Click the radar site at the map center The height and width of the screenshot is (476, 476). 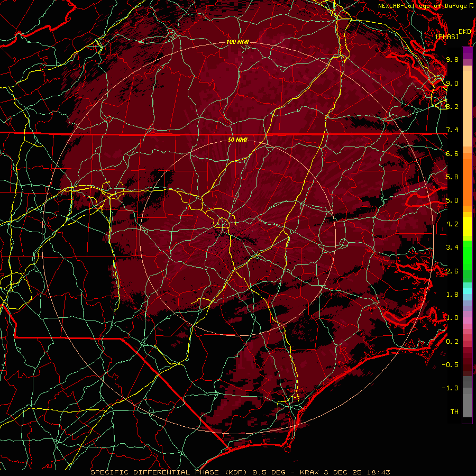[237, 237]
